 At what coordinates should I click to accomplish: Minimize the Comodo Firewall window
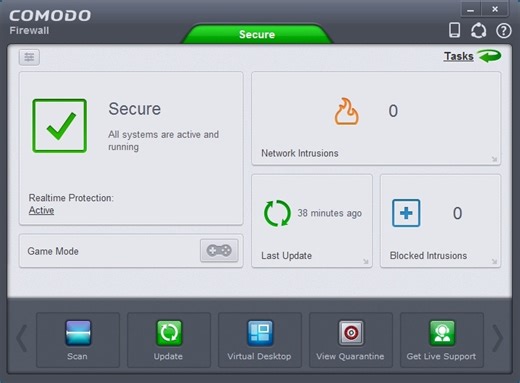[470, 10]
